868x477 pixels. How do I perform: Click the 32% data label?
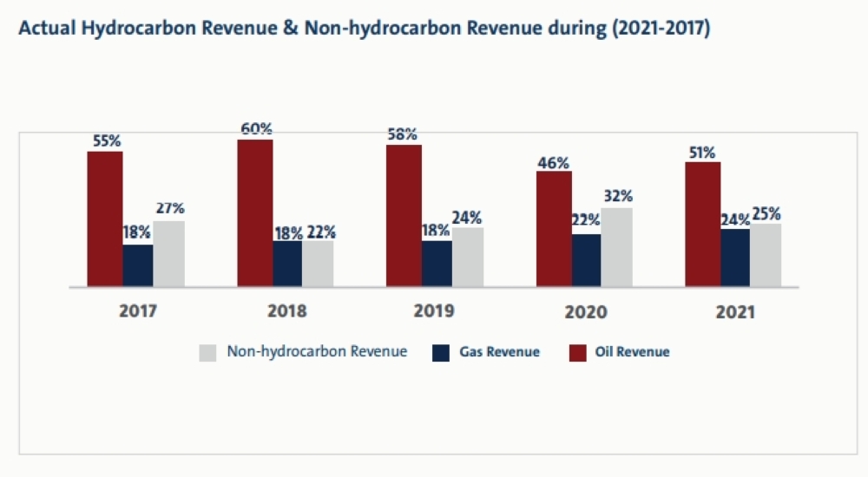pos(618,196)
